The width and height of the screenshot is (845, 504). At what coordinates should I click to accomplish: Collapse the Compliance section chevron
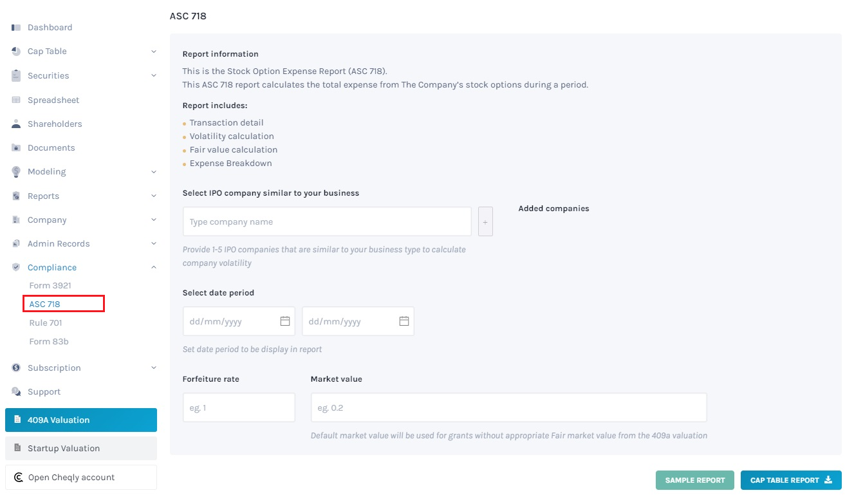pos(153,267)
